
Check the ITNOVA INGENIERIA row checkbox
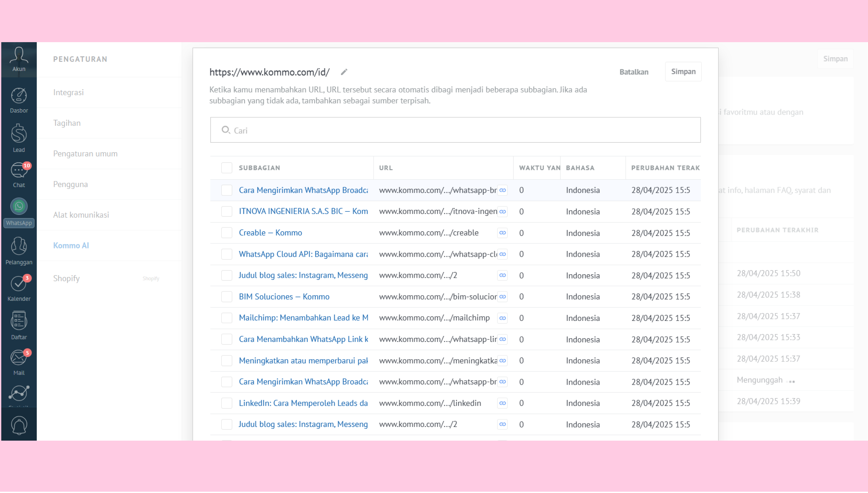227,211
